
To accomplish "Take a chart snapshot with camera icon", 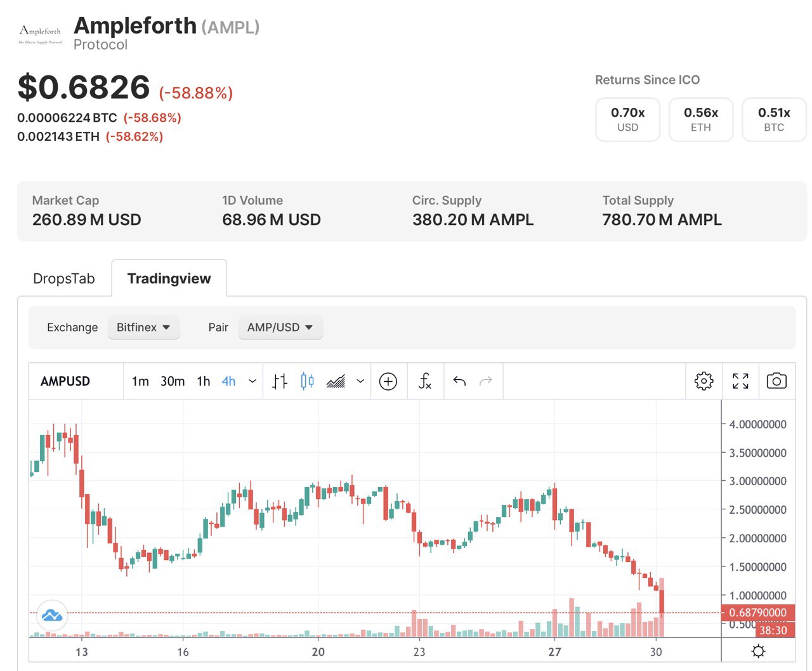I will click(776, 381).
